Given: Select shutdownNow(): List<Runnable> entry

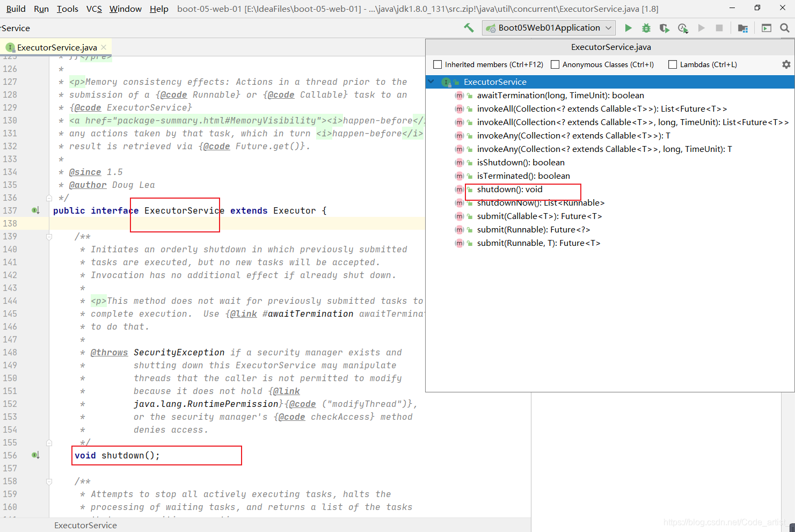Looking at the screenshot, I should click(x=541, y=203).
